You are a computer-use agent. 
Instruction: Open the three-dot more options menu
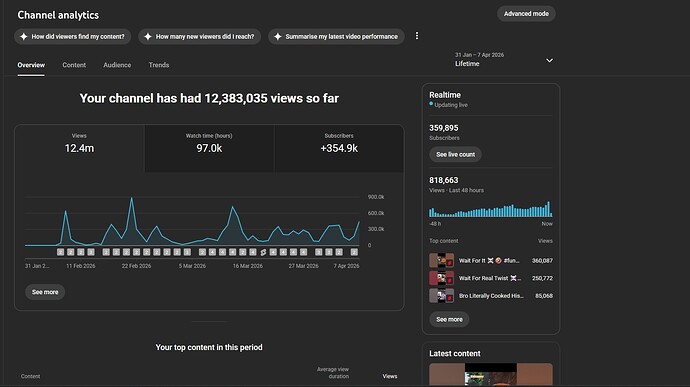(x=417, y=36)
